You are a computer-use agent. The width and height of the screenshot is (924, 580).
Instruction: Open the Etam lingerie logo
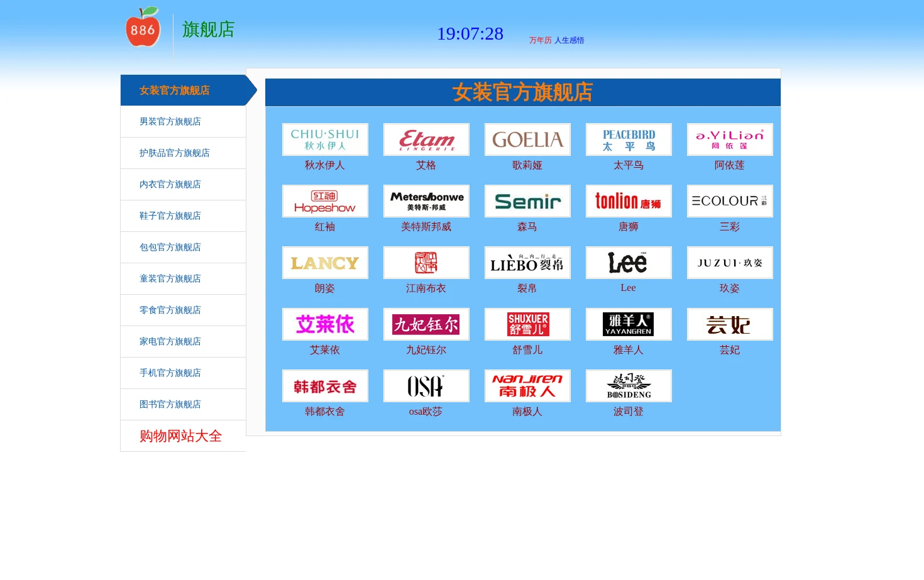426,140
